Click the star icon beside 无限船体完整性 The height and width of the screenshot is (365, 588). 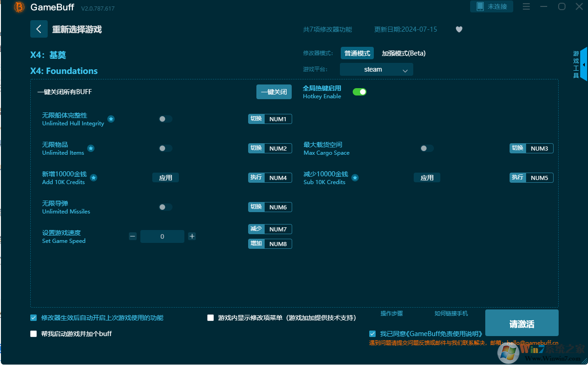pos(111,118)
